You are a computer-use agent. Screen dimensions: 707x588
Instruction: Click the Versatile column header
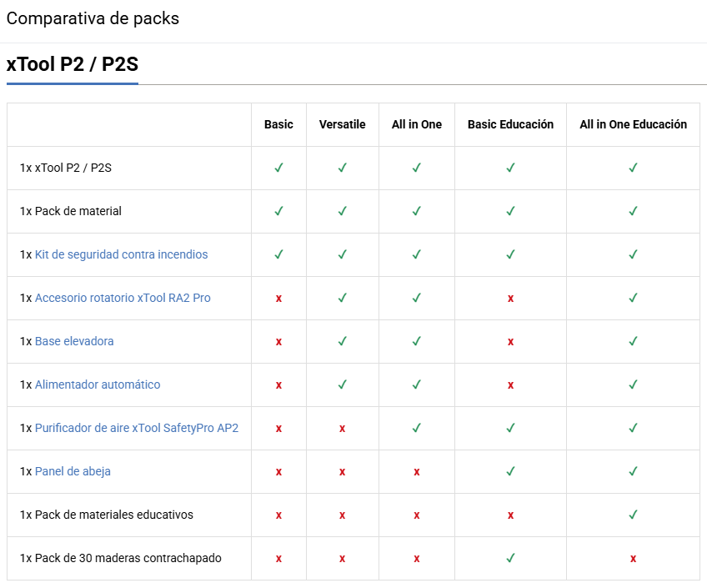point(342,124)
